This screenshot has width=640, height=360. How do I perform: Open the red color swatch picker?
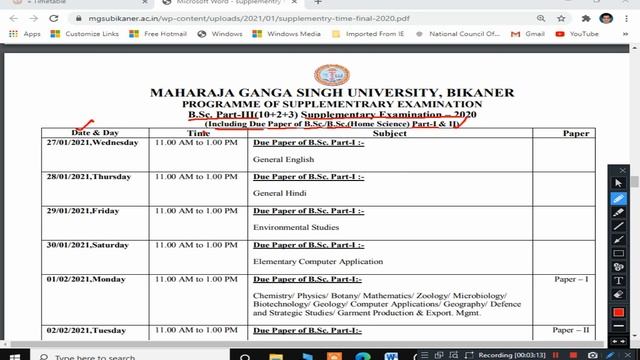click(618, 312)
